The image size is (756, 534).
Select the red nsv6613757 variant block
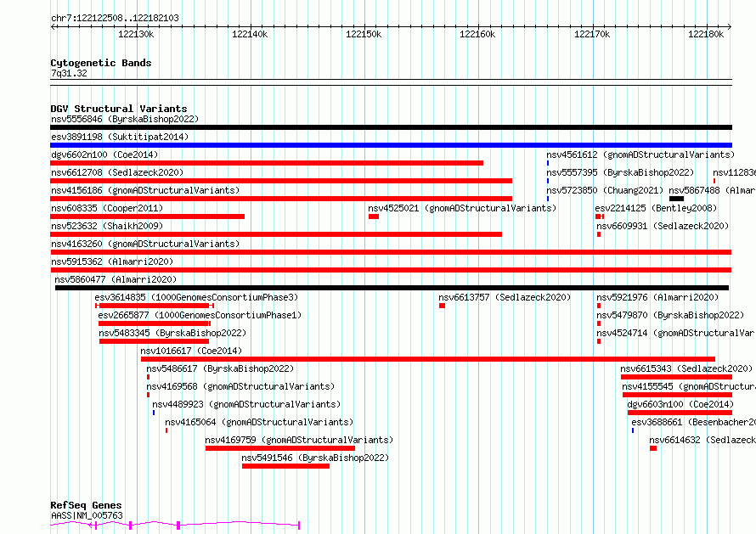click(442, 306)
